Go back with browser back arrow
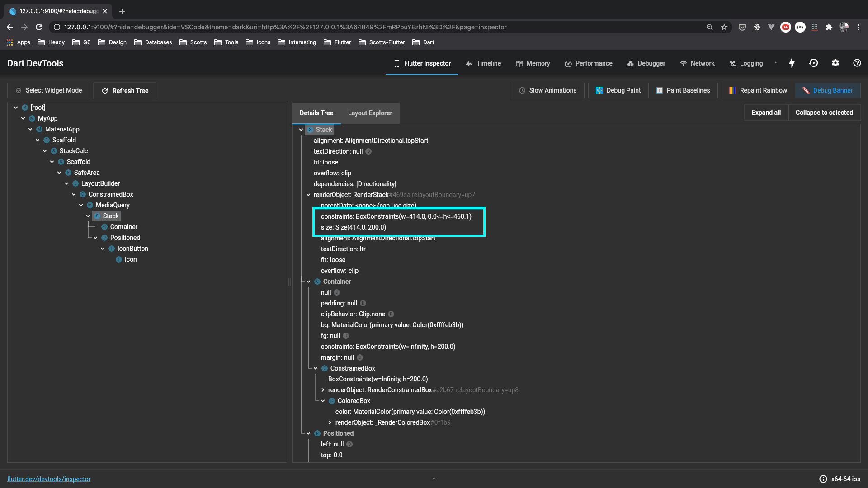The width and height of the screenshot is (868, 488). 10,27
